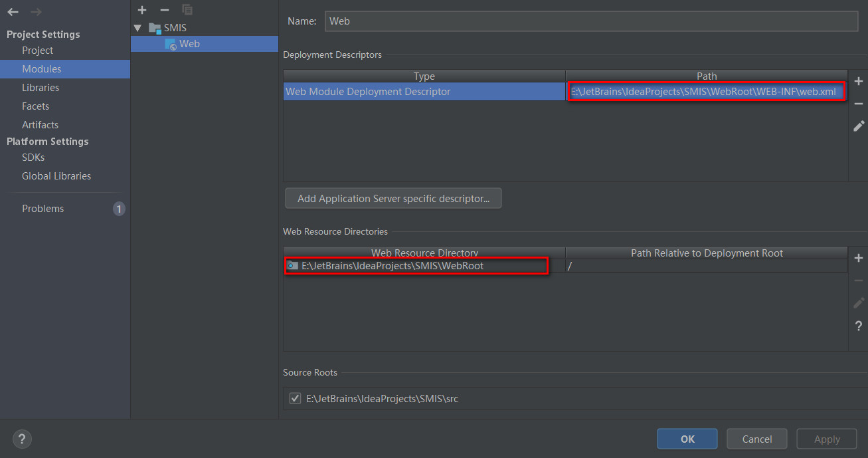Click Add Application Server specific descriptor button
Viewport: 868px width, 458px height.
pyautogui.click(x=393, y=198)
